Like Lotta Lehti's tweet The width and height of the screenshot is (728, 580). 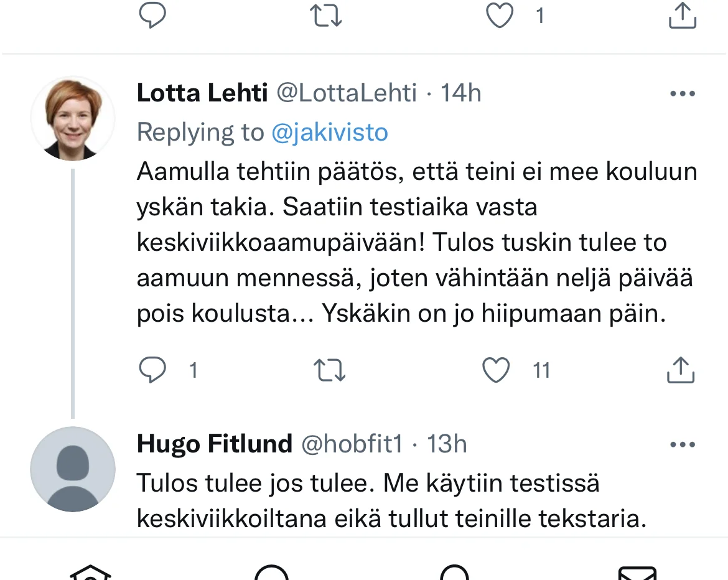tap(497, 371)
